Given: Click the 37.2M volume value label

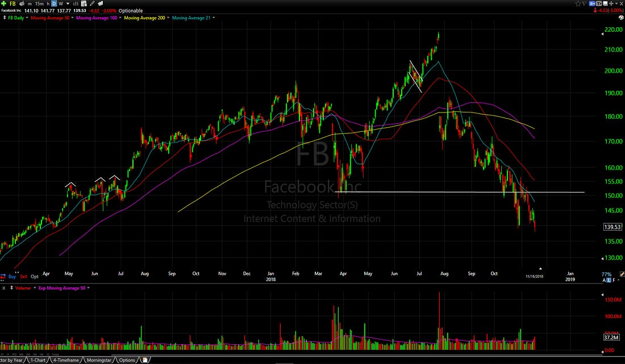Looking at the screenshot, I should (x=611, y=337).
